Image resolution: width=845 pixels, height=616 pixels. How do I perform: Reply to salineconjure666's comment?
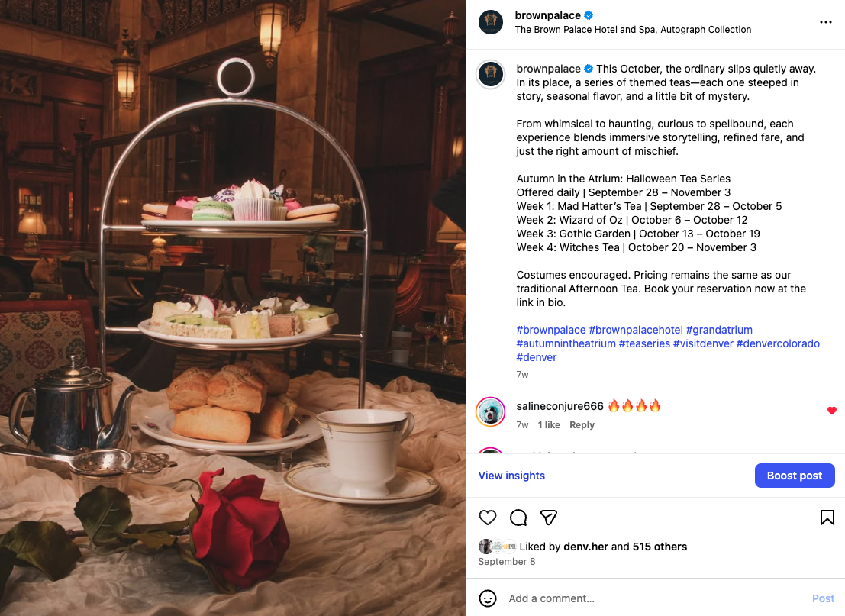coord(582,424)
